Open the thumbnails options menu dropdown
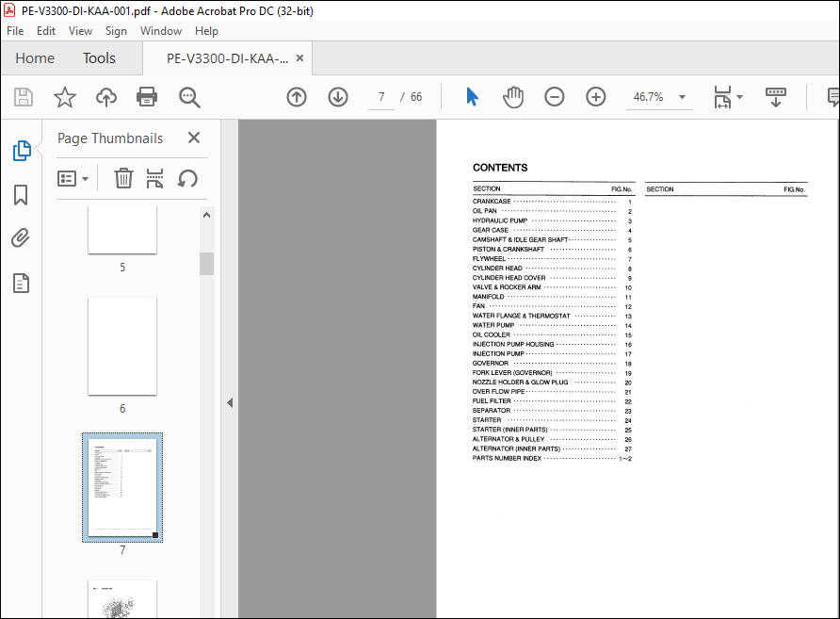 73,178
